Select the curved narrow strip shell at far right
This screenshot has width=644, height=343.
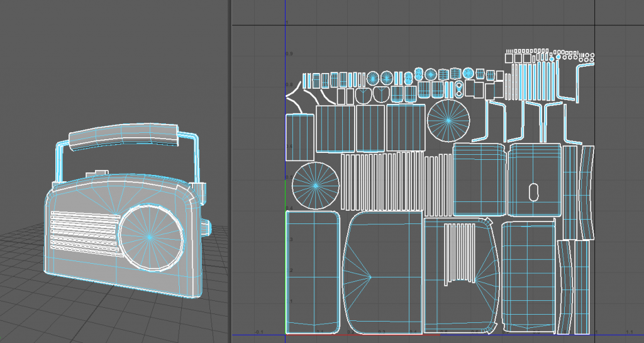tap(586, 191)
